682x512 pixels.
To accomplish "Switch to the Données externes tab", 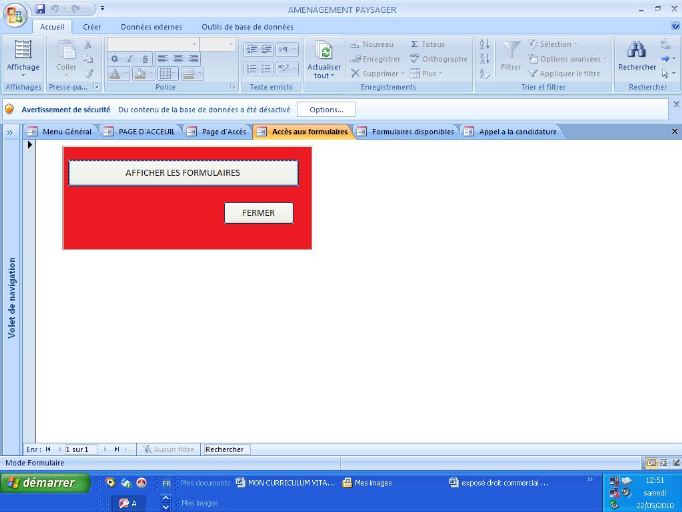I will 151,27.
